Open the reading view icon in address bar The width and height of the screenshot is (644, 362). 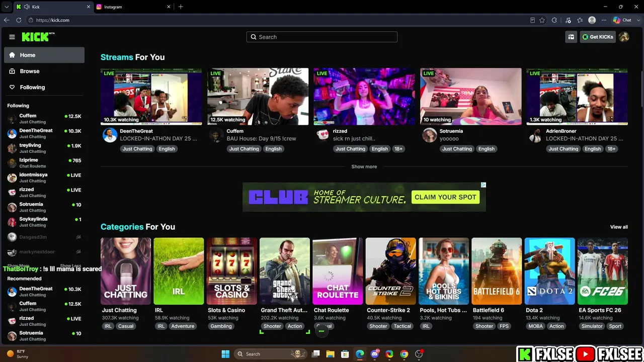click(532, 20)
